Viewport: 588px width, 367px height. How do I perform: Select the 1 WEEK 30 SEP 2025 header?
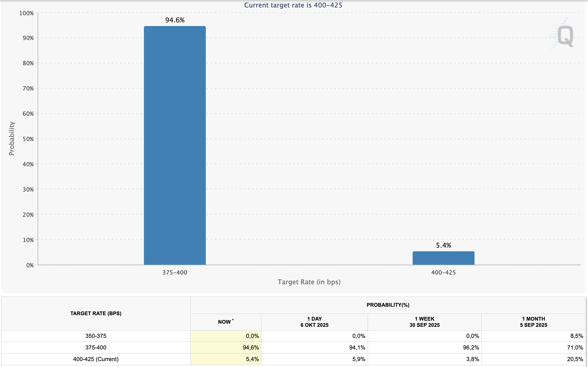pyautogui.click(x=424, y=322)
